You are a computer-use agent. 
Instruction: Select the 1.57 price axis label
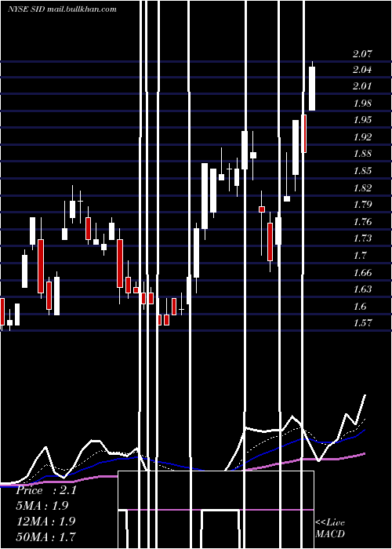(x=362, y=323)
